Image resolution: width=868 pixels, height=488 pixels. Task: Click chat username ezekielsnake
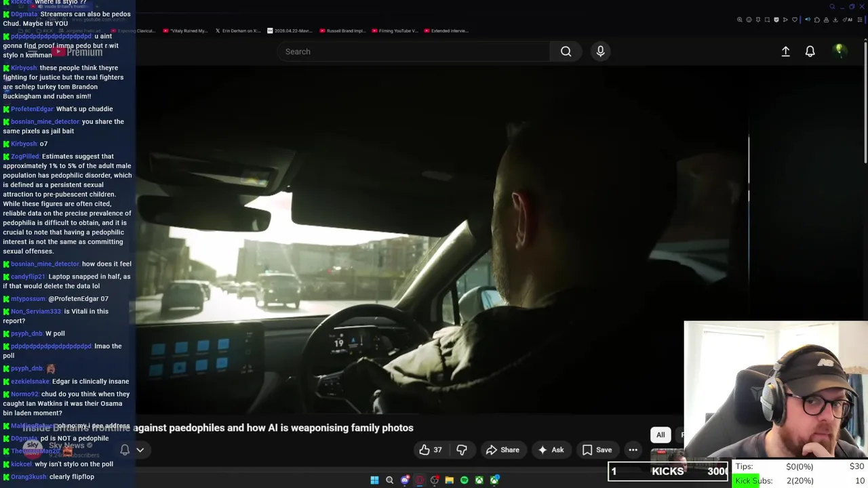[31, 381]
